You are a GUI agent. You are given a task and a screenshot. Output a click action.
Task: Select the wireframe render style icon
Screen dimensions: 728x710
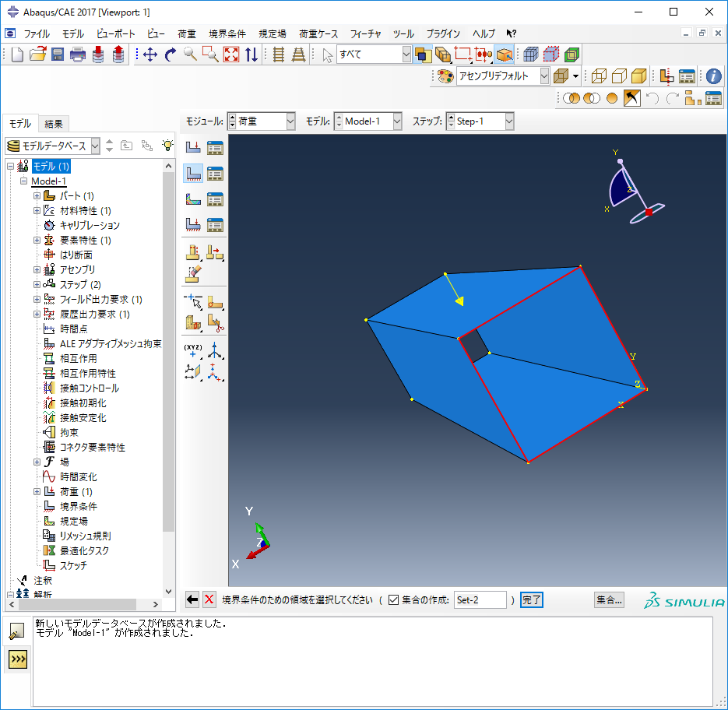pos(599,76)
